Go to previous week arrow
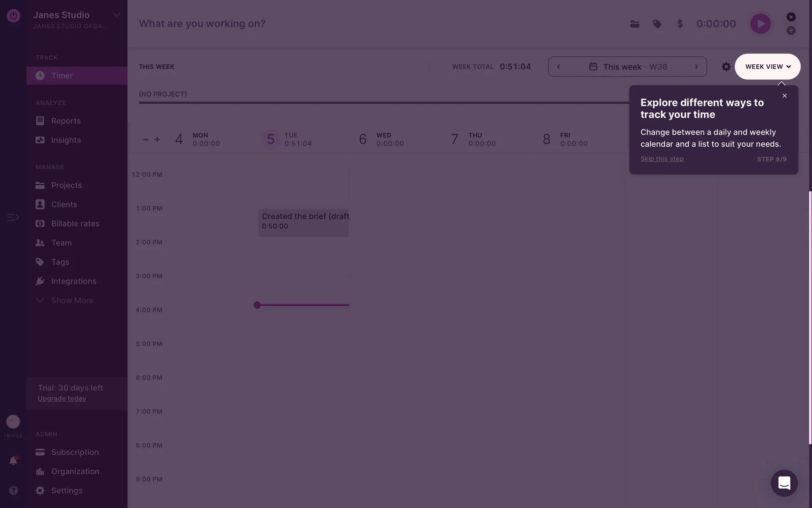The image size is (812, 508). point(559,67)
